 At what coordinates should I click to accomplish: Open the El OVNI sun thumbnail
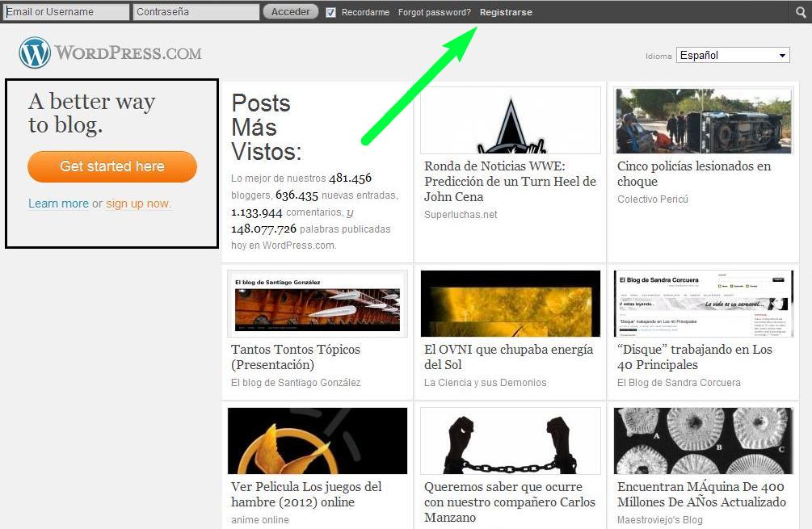(510, 303)
